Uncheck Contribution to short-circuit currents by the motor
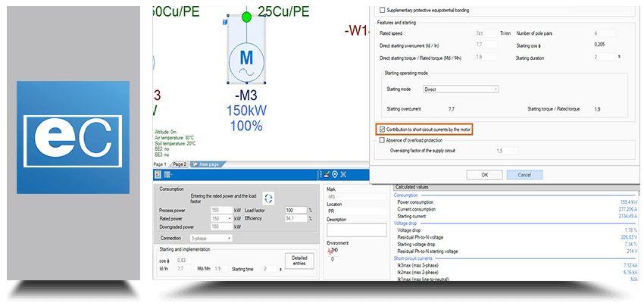644x303 pixels. [383, 130]
